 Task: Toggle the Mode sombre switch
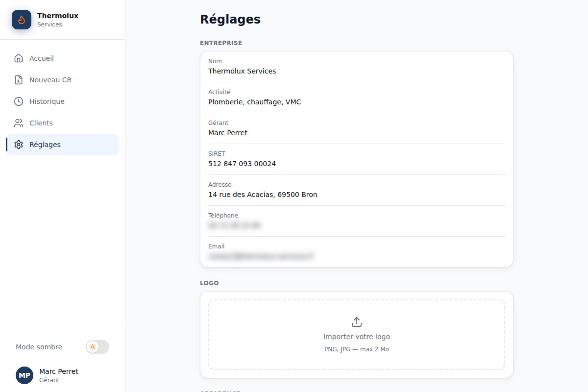coord(98,347)
